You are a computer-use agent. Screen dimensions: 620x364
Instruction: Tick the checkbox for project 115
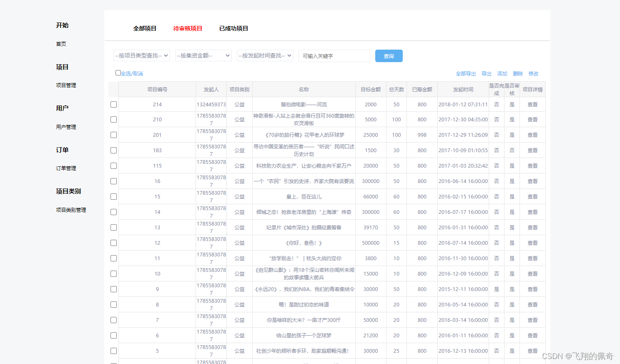[113, 166]
